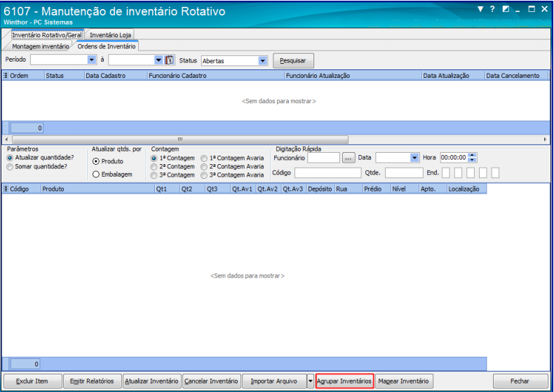The image size is (554, 392).
Task: Sort by Funcionário Atualização column header
Action: 353,76
